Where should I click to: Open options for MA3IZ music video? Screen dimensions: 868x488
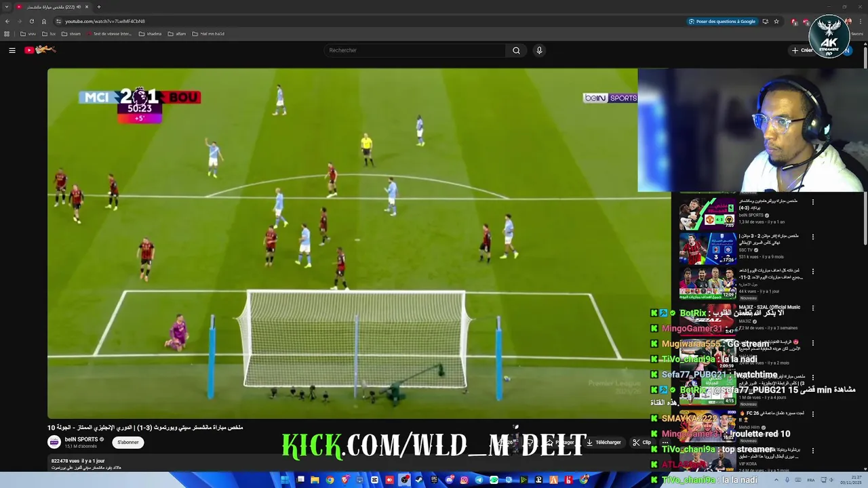[812, 307]
